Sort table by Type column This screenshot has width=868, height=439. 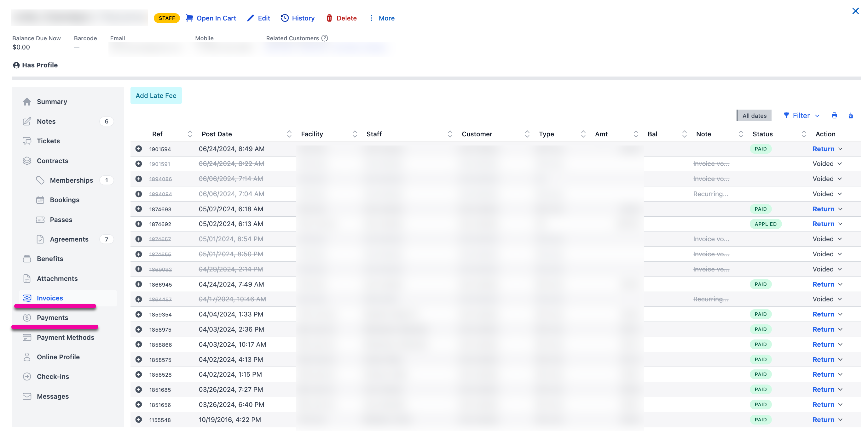(583, 134)
